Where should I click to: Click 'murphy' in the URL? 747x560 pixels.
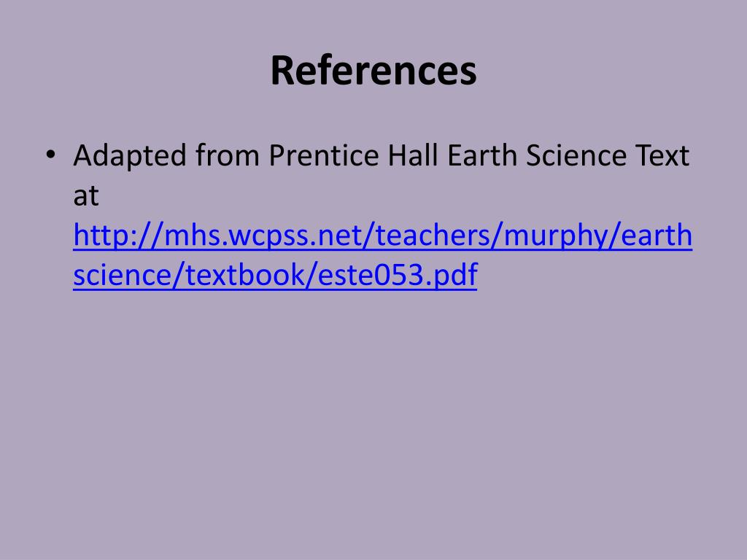[x=555, y=236]
